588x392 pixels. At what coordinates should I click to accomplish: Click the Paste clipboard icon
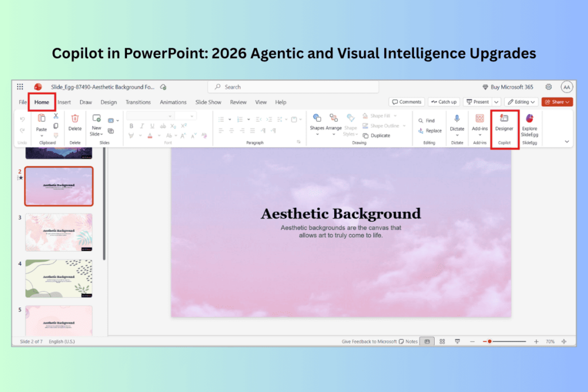pyautogui.click(x=41, y=118)
